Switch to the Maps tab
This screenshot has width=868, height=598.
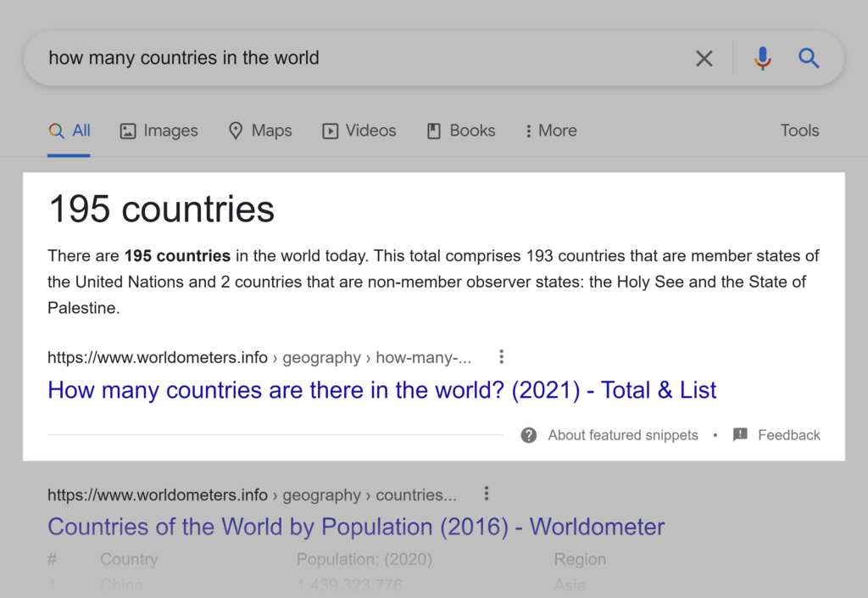click(x=260, y=131)
